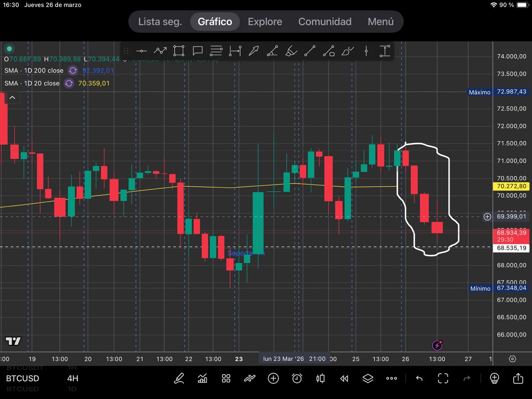This screenshot has height=399, width=532.
Task: Click the current price 68.934,39 label
Action: tap(512, 236)
